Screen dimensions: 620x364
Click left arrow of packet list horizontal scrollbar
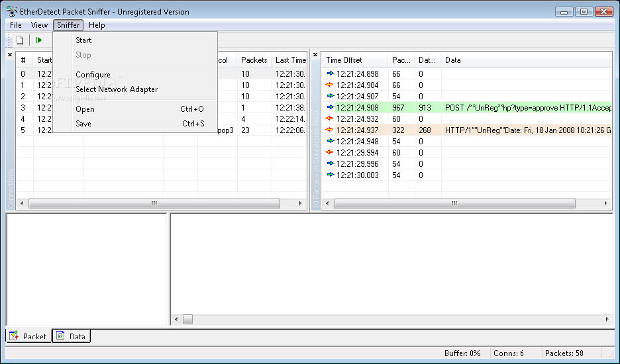click(327, 203)
